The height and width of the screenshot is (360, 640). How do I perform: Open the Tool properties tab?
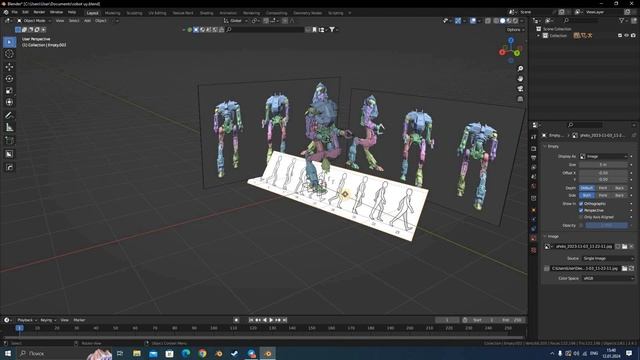point(533,137)
